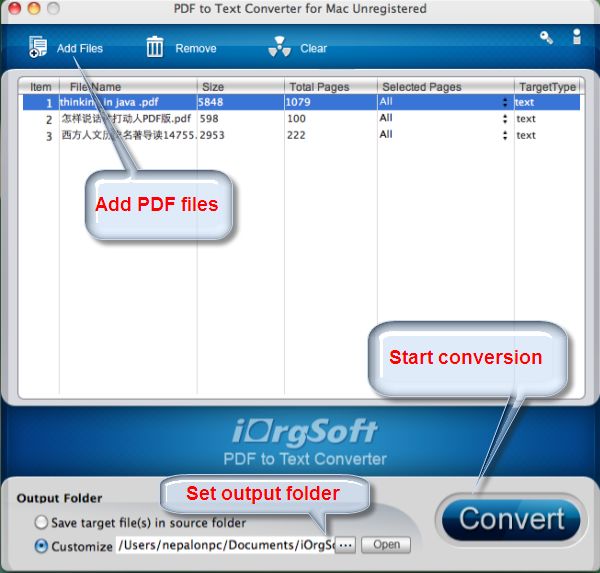The width and height of the screenshot is (600, 573).
Task: Click target type text in row 2
Action: [526, 119]
